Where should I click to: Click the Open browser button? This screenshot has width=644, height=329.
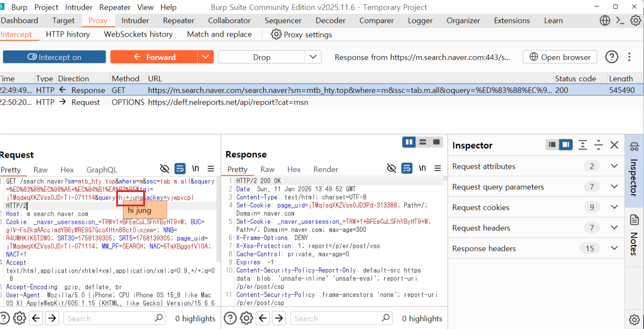click(x=560, y=57)
